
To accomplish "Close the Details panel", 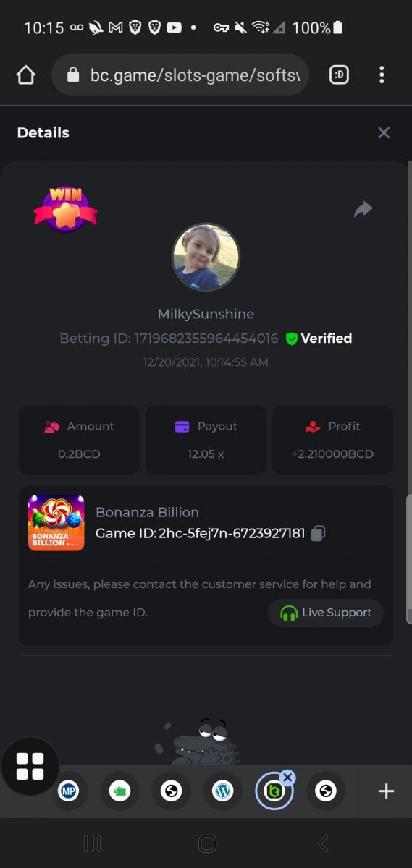I will pyautogui.click(x=384, y=132).
